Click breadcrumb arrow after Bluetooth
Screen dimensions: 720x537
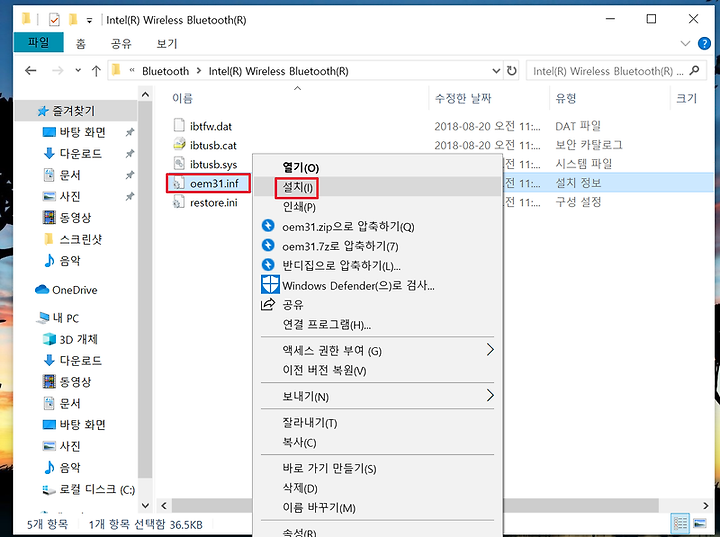199,71
